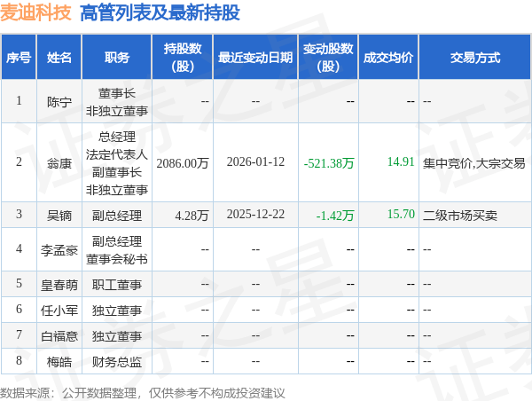This screenshot has width=532, height=401.
Task: Select the 成交均价 column header
Action: pyautogui.click(x=388, y=58)
